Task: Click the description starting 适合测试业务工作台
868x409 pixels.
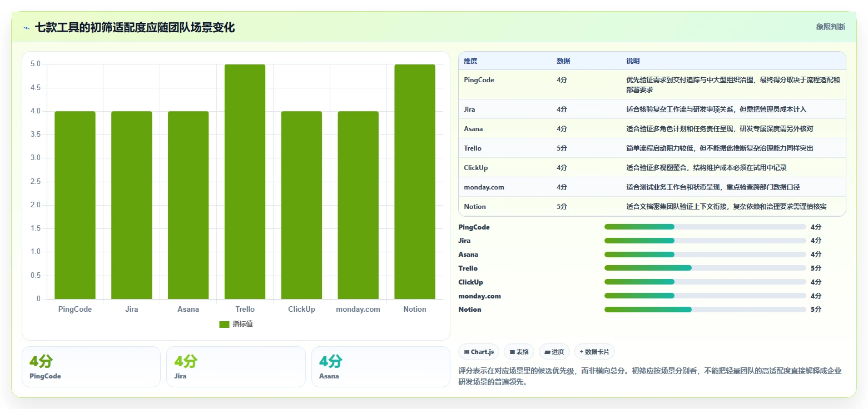Action: 713,187
